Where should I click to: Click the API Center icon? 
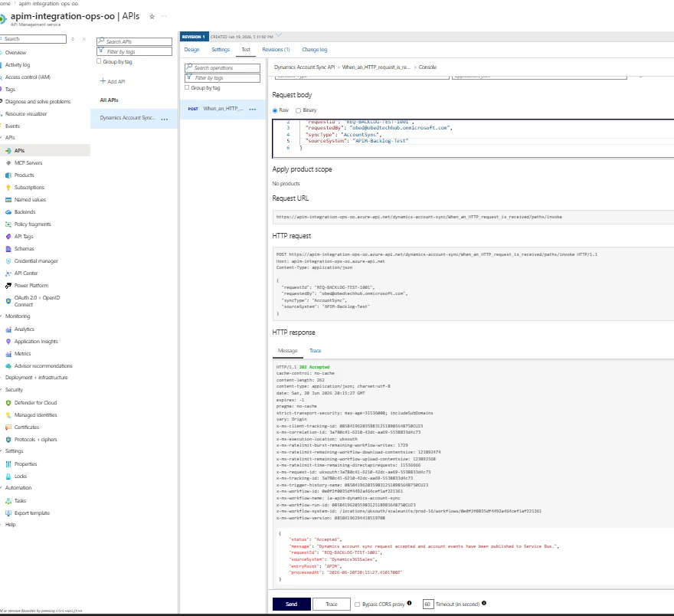[x=8, y=274]
